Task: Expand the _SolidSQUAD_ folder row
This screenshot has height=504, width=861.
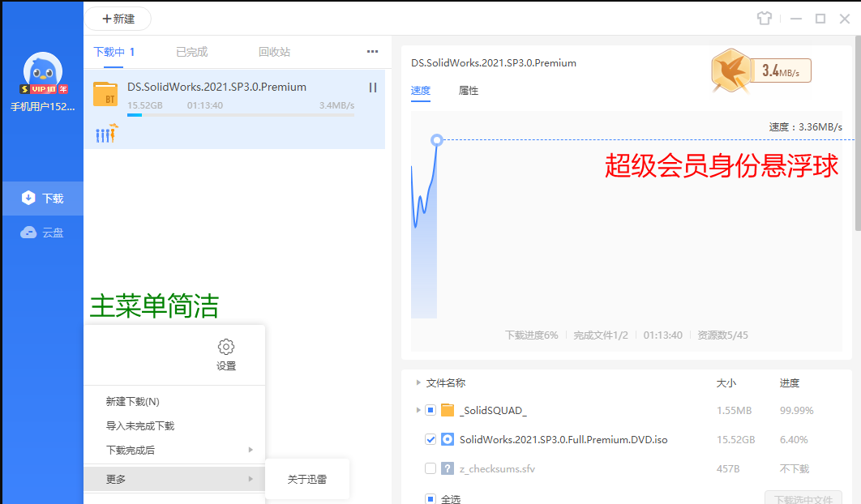Action: tap(418, 410)
